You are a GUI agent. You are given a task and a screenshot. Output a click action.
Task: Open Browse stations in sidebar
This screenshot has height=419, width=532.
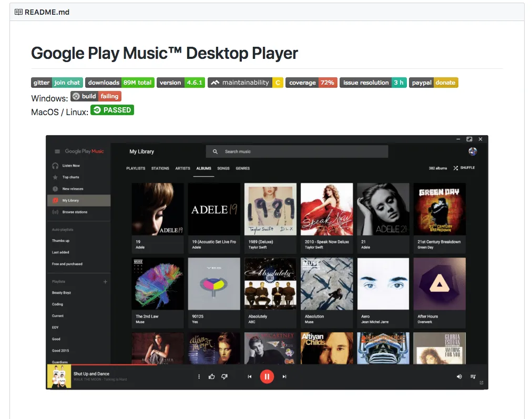click(79, 212)
